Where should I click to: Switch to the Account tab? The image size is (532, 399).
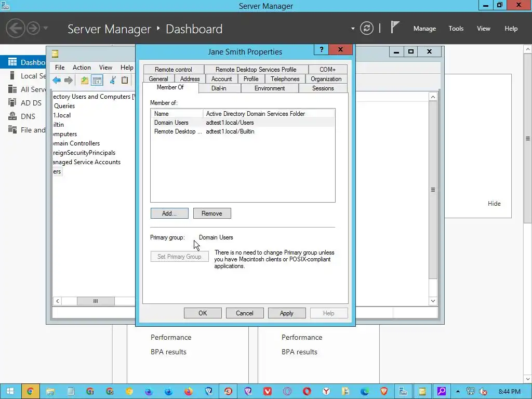[221, 79]
